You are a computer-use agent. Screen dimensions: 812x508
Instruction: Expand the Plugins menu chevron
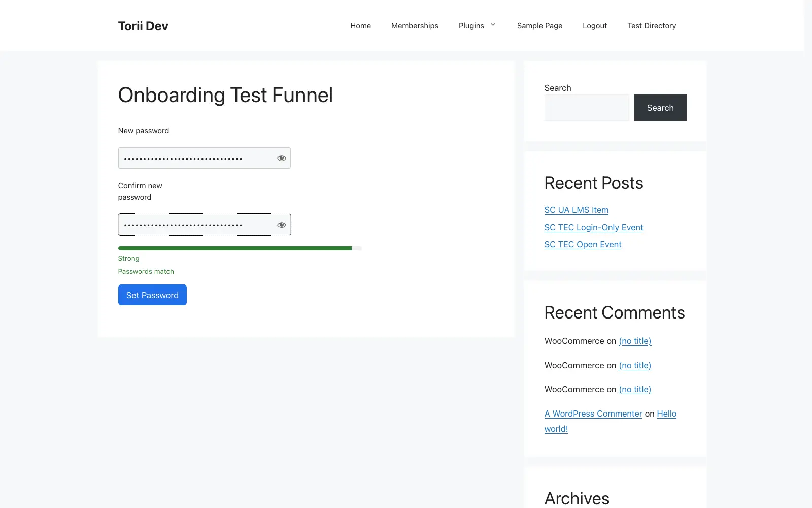493,25
